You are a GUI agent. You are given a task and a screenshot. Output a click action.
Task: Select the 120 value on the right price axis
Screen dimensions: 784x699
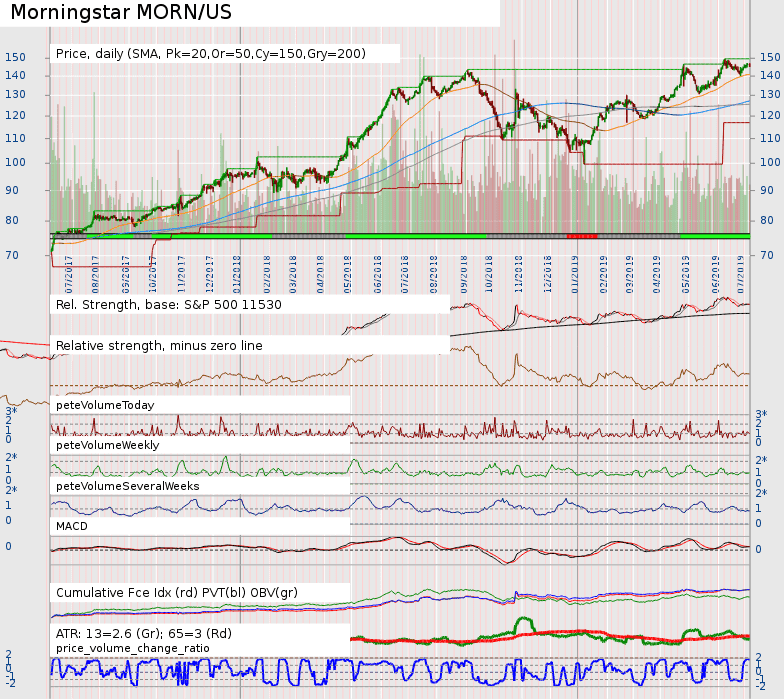point(770,115)
